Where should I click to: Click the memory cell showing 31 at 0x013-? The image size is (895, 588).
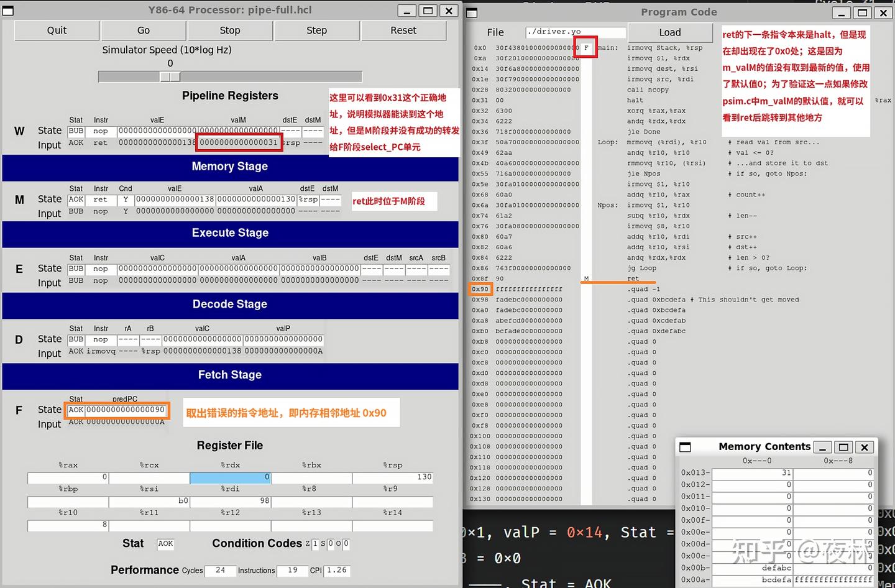752,473
